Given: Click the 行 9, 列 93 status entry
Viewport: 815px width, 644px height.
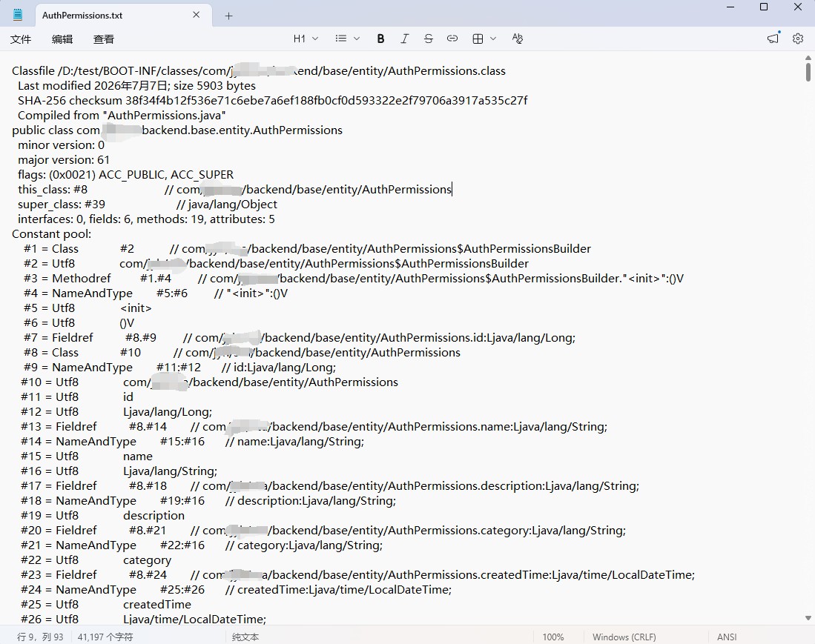Looking at the screenshot, I should 40,637.
